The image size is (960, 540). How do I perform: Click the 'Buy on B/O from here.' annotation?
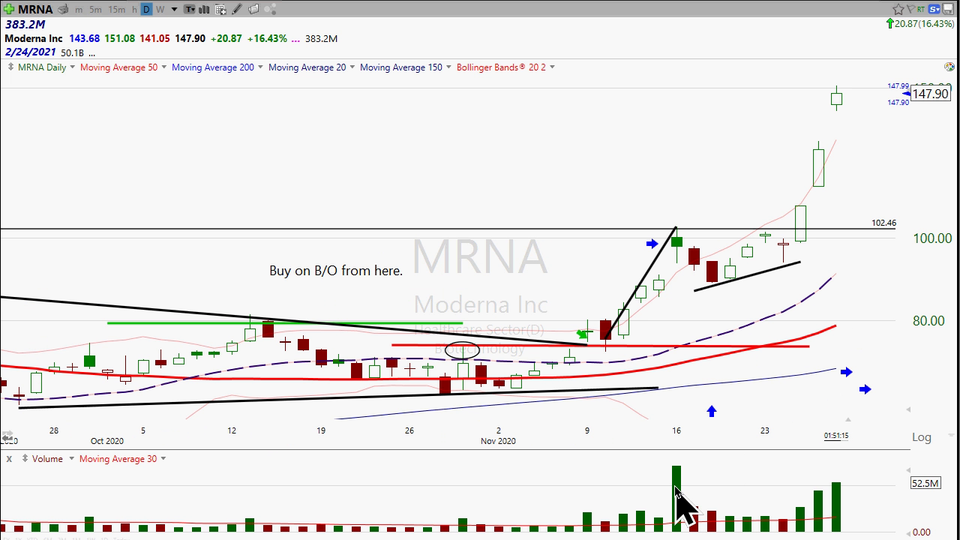click(x=336, y=271)
